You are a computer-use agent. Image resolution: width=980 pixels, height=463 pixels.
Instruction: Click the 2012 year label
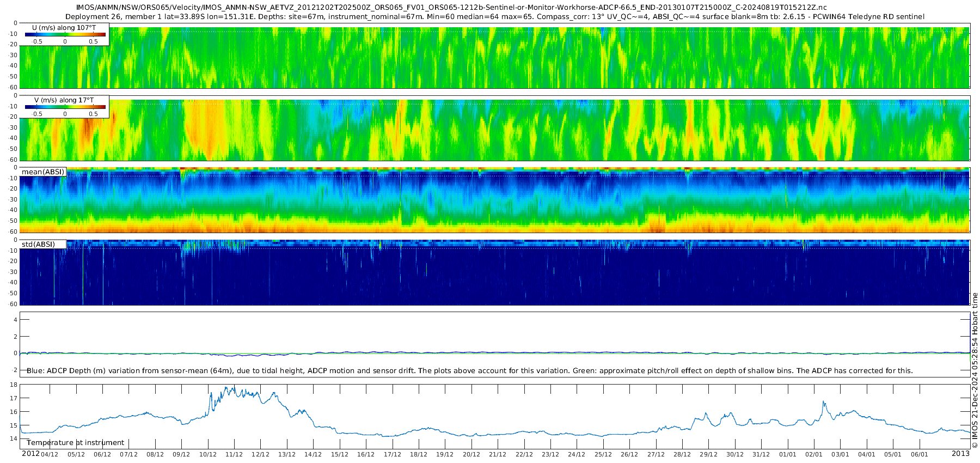(x=30, y=454)
